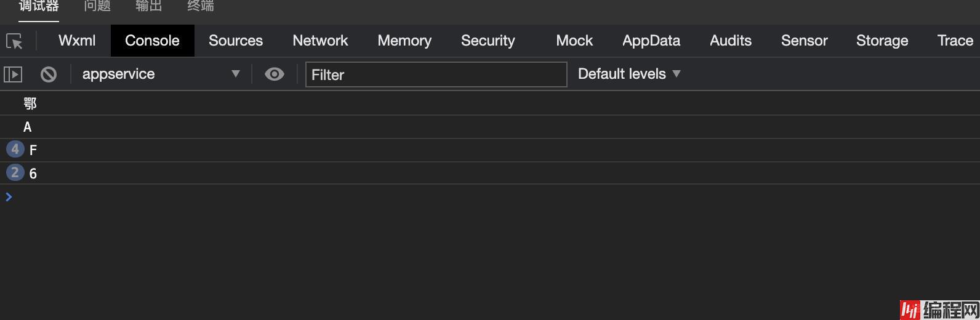Click the element inspector arrow icon

[x=14, y=41]
